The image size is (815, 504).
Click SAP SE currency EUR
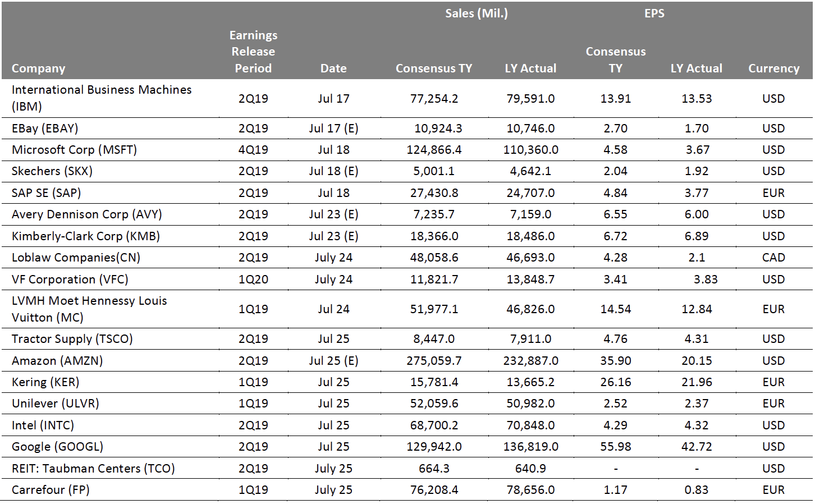click(x=773, y=193)
